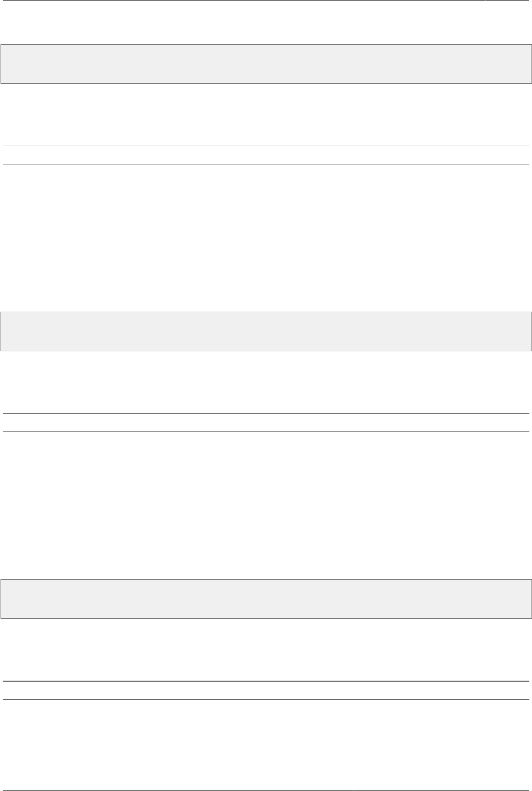Click the empty table header row under the third gray block

(x=265, y=690)
